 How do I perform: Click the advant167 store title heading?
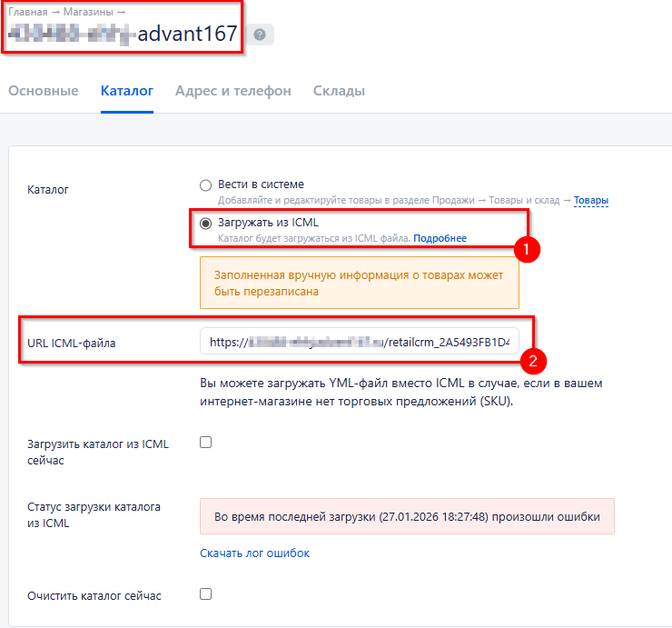click(x=187, y=35)
